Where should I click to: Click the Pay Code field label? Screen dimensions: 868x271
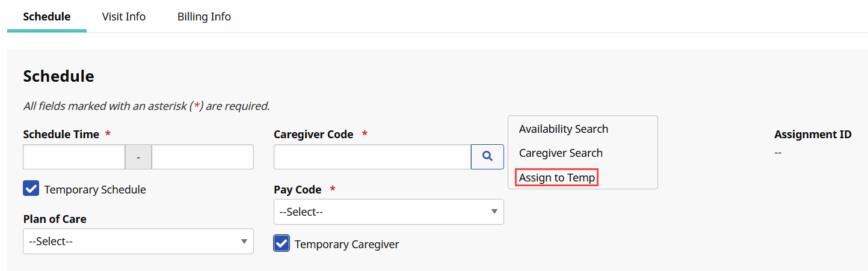(297, 190)
